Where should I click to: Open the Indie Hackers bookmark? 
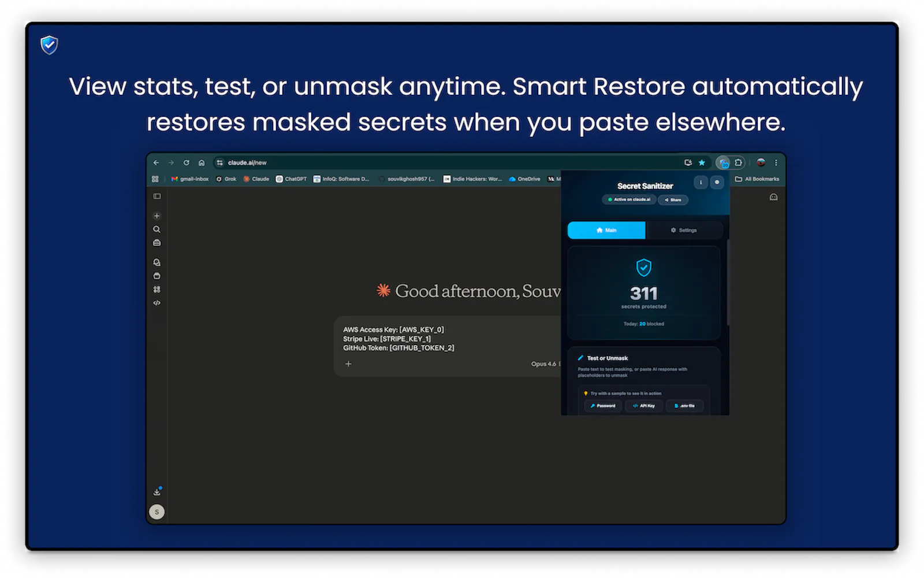472,179
